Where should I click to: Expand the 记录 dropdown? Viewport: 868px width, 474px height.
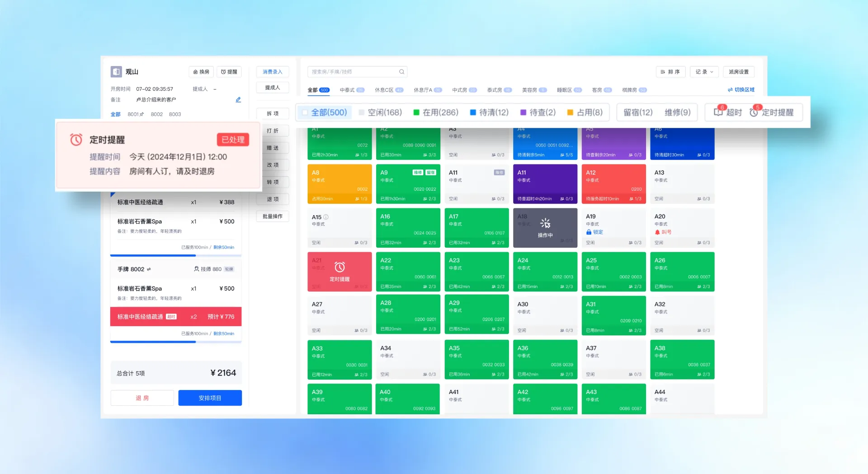(x=704, y=72)
